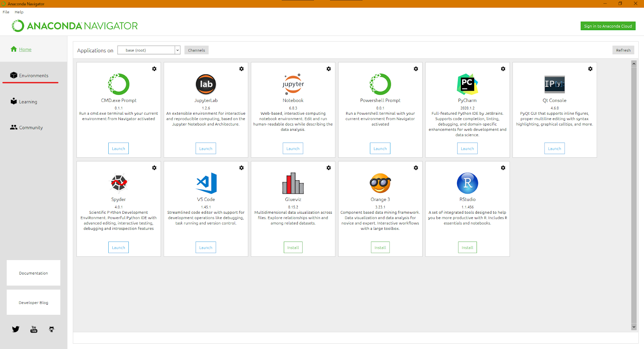Click the Anaconda Navigator logo
This screenshot has width=644, height=349.
[74, 26]
